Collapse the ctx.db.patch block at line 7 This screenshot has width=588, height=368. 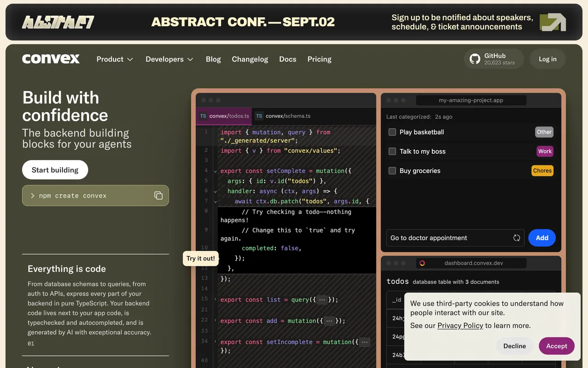click(215, 201)
